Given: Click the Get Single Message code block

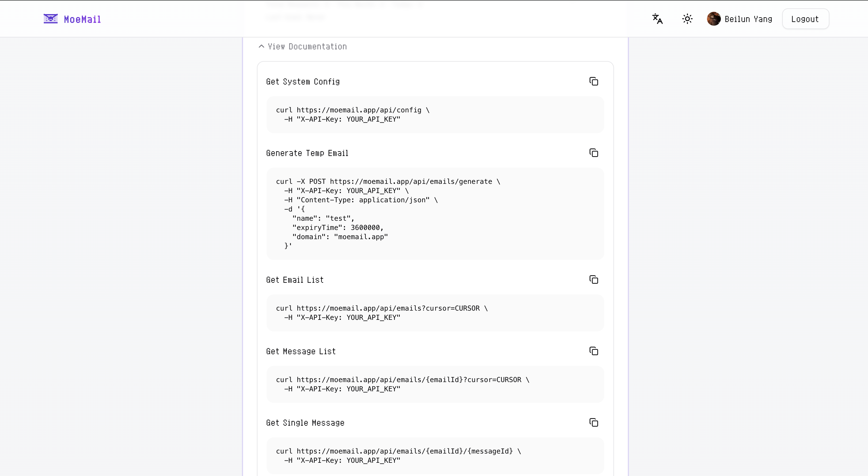Looking at the screenshot, I should click(435, 456).
